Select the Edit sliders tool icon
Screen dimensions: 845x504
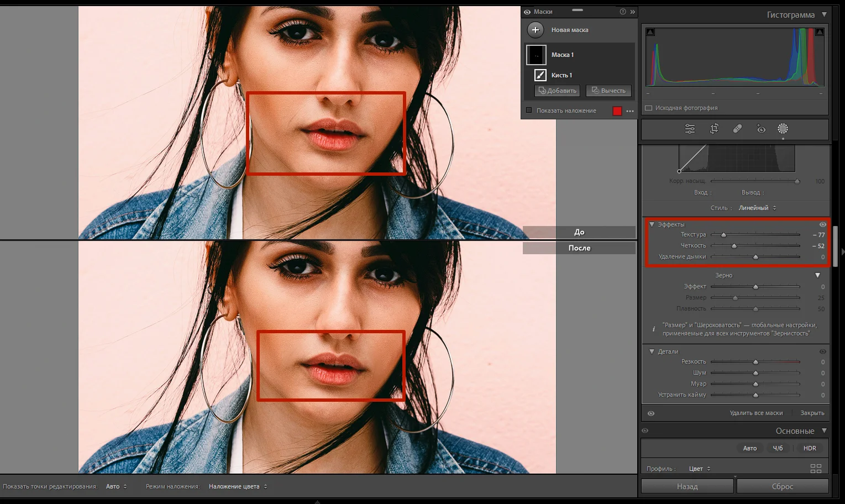pyautogui.click(x=690, y=129)
